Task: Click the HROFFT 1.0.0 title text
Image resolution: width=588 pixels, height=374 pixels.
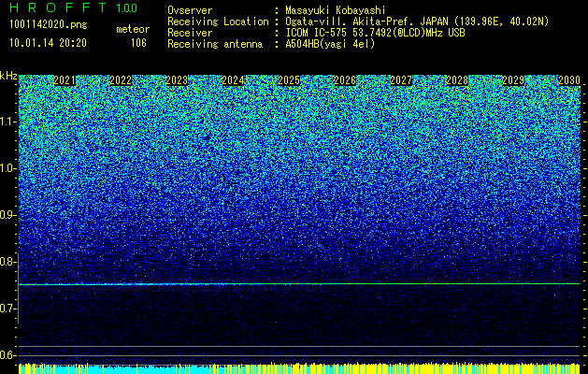Action: (x=74, y=7)
